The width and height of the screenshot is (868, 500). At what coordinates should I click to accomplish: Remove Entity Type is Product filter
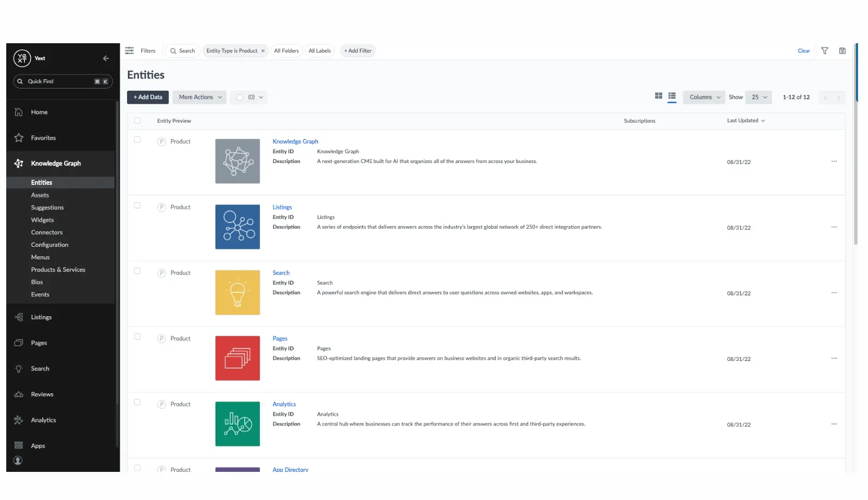(x=263, y=51)
